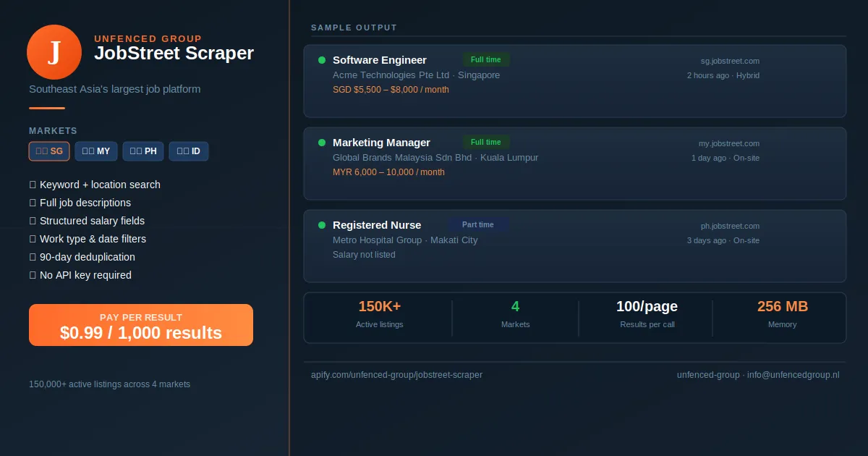Screen dimensions: 868x456
Task: Click Full time badge on Software Engineer
Action: pyautogui.click(x=486, y=60)
